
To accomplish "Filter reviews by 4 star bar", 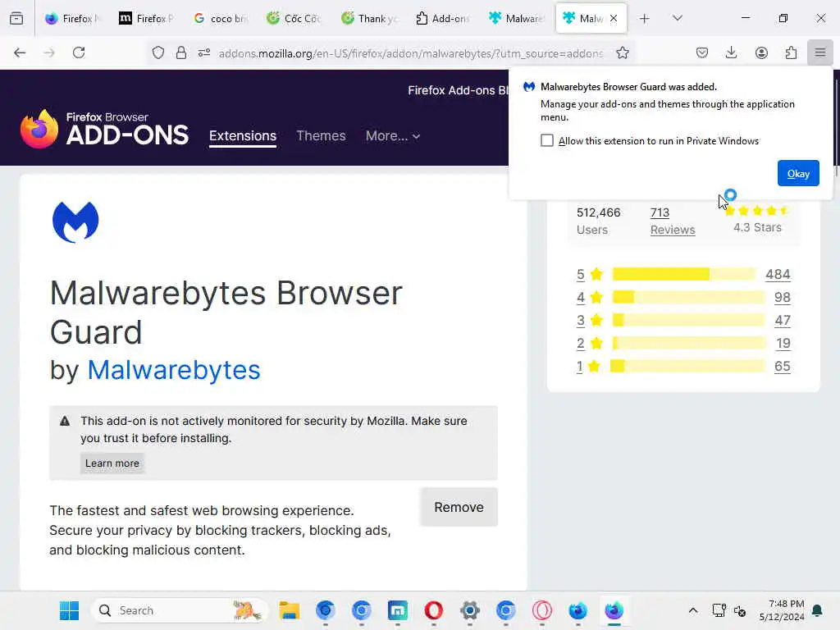I will pos(688,297).
